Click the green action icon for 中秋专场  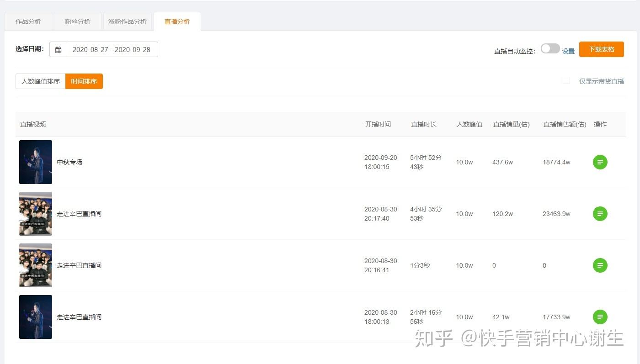point(600,162)
